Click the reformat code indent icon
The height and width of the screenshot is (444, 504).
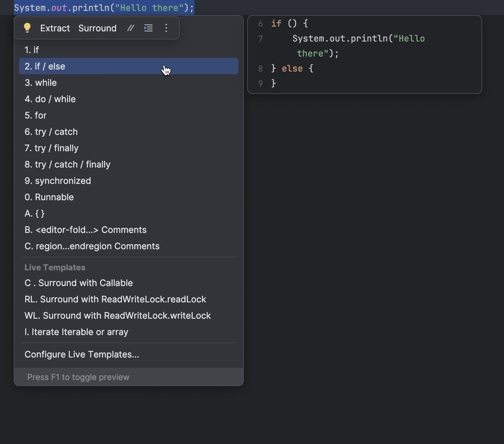pyautogui.click(x=148, y=28)
